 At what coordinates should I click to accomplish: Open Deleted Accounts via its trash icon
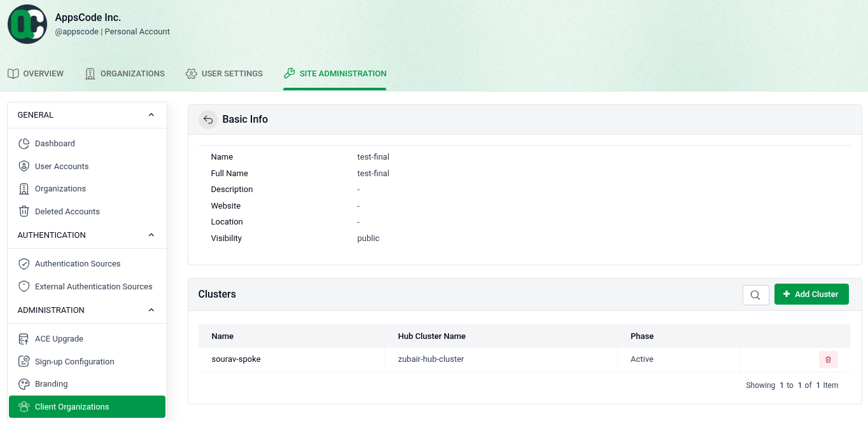[23, 211]
